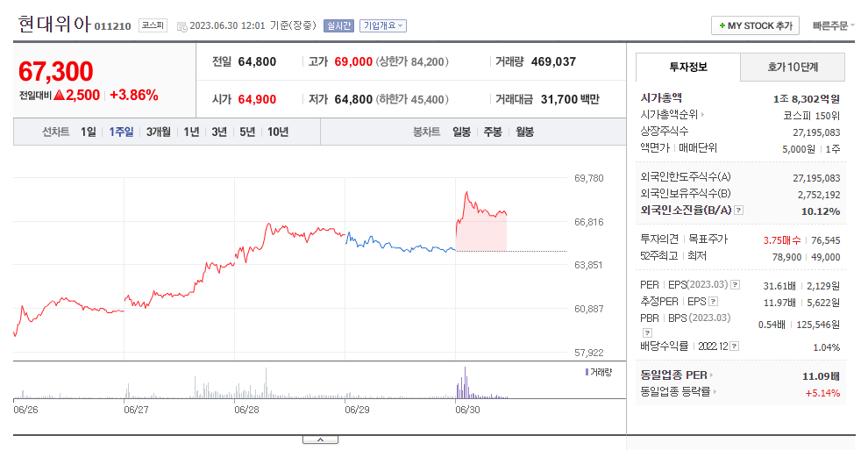Click the 외국인소진율 10.12% value
The image size is (868, 450).
tap(821, 211)
